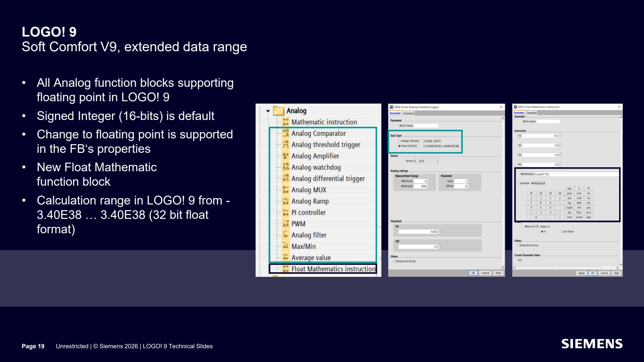
Task: Select the Last Value output option
Action: click(x=561, y=232)
